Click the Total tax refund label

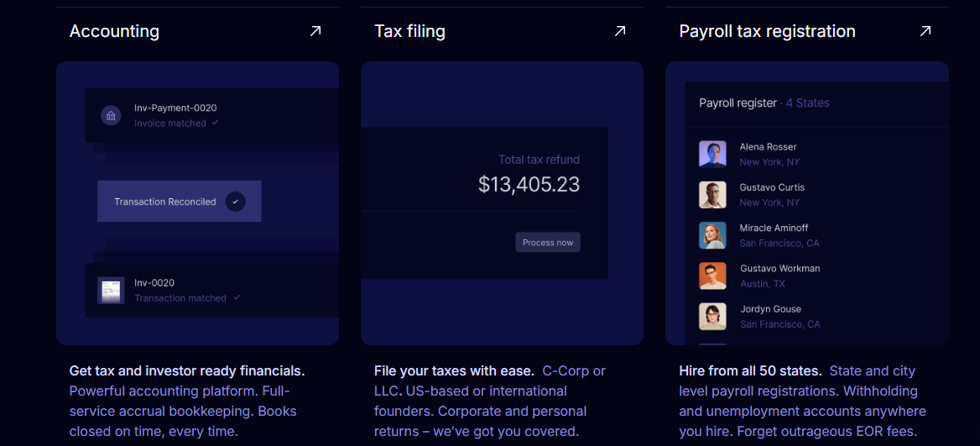point(539,160)
